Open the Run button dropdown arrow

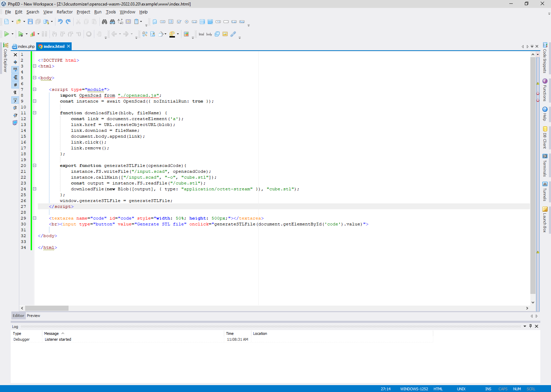pos(12,34)
